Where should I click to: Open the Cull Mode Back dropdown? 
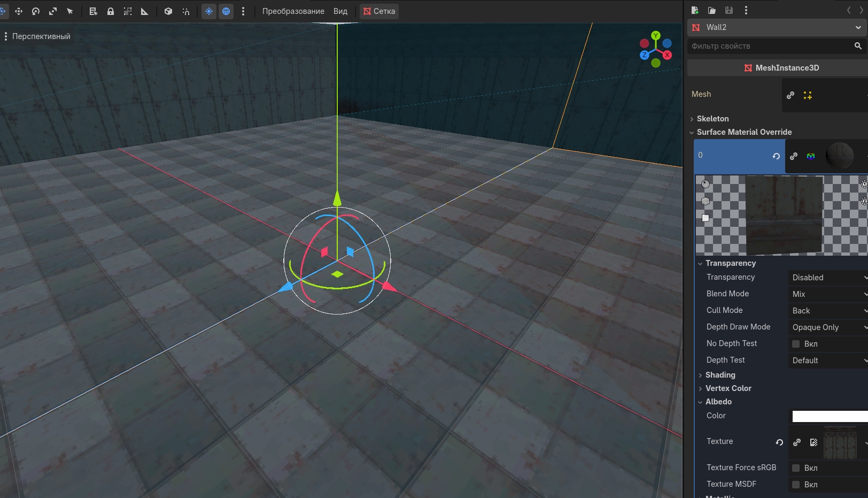(x=828, y=311)
